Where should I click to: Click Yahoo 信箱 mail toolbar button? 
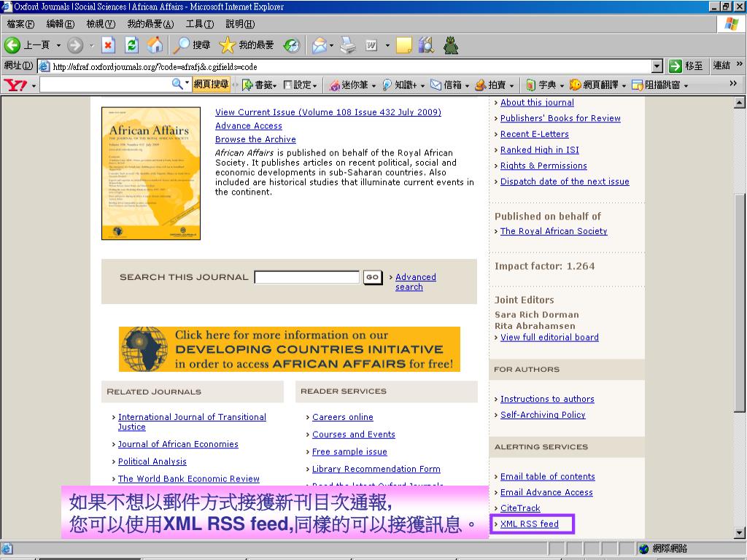449,85
